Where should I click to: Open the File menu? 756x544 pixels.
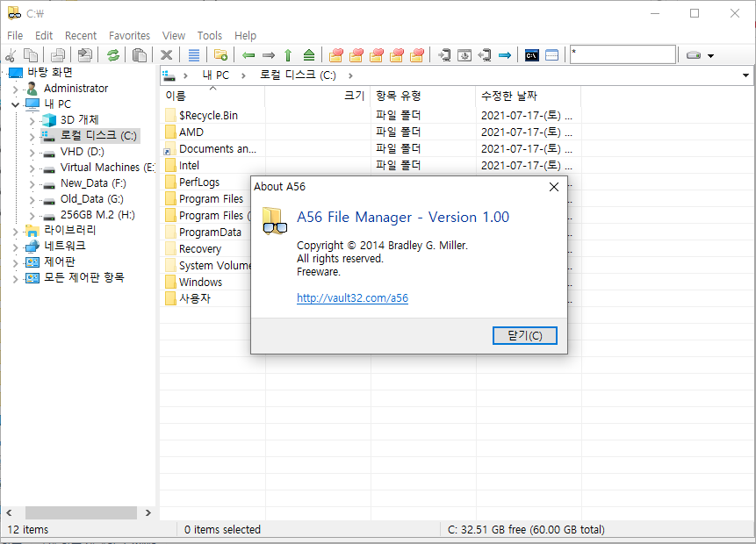15,36
